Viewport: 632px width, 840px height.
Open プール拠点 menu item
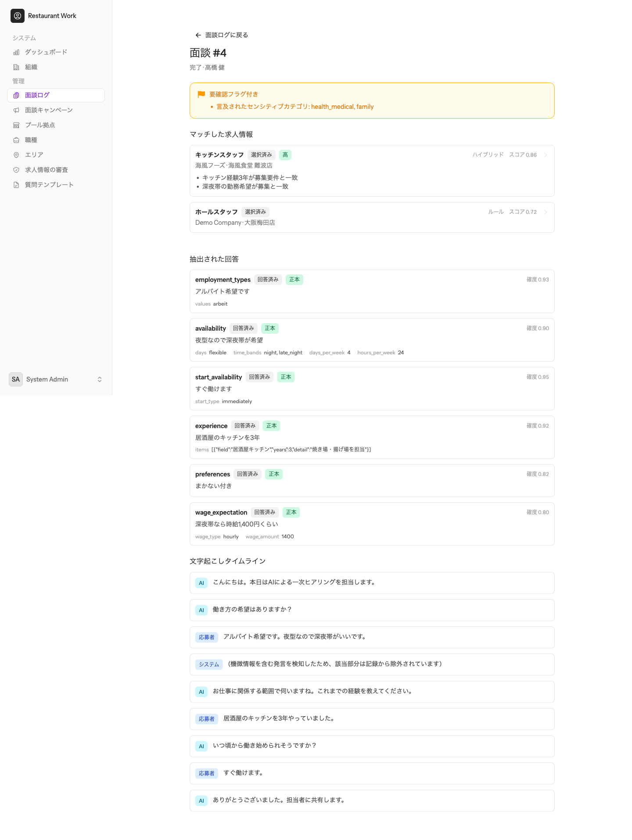point(56,125)
